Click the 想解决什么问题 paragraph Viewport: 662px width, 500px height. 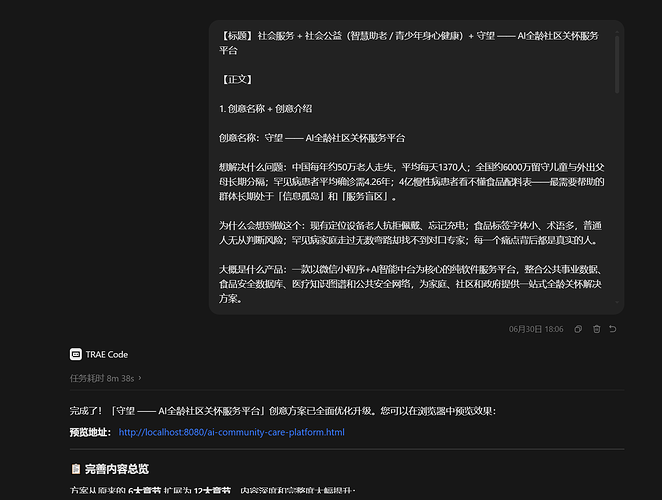click(412, 182)
